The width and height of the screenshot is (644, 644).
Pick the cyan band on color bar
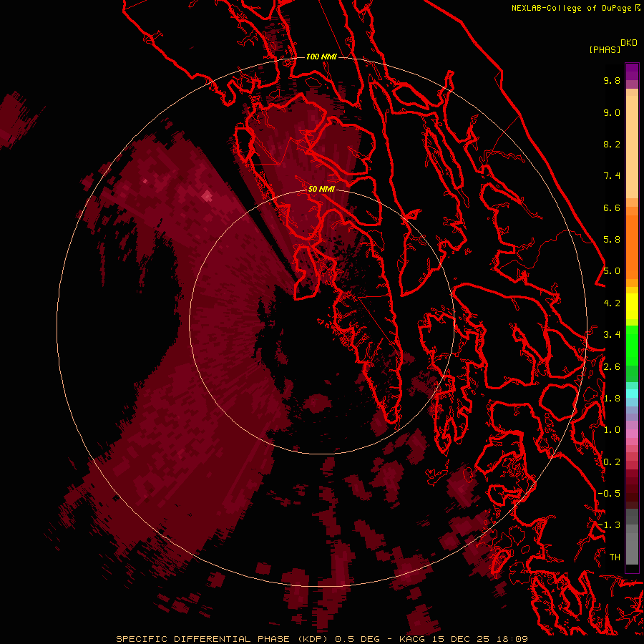coord(632,394)
